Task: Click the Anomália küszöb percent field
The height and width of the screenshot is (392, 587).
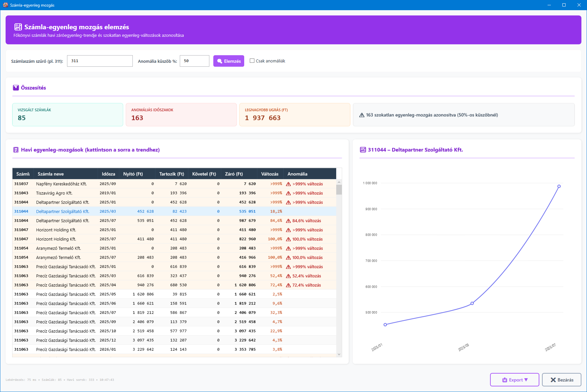Action: click(x=194, y=61)
